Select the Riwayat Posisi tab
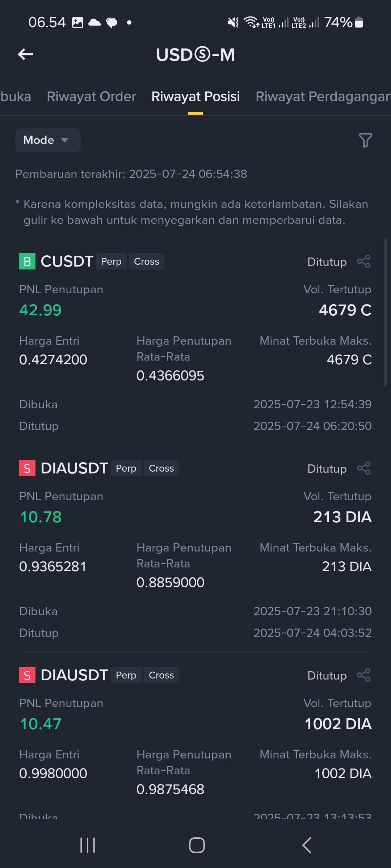Image resolution: width=391 pixels, height=868 pixels. pyautogui.click(x=195, y=97)
